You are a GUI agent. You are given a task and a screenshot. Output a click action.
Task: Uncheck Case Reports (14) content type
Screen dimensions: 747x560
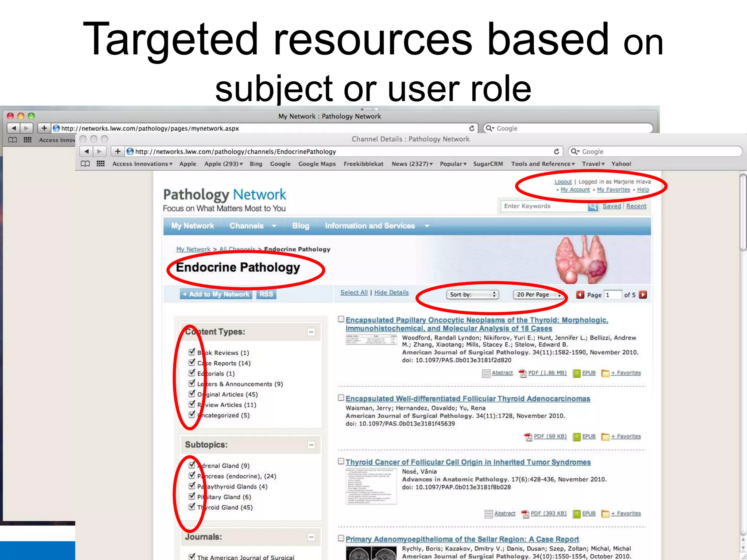(x=192, y=362)
